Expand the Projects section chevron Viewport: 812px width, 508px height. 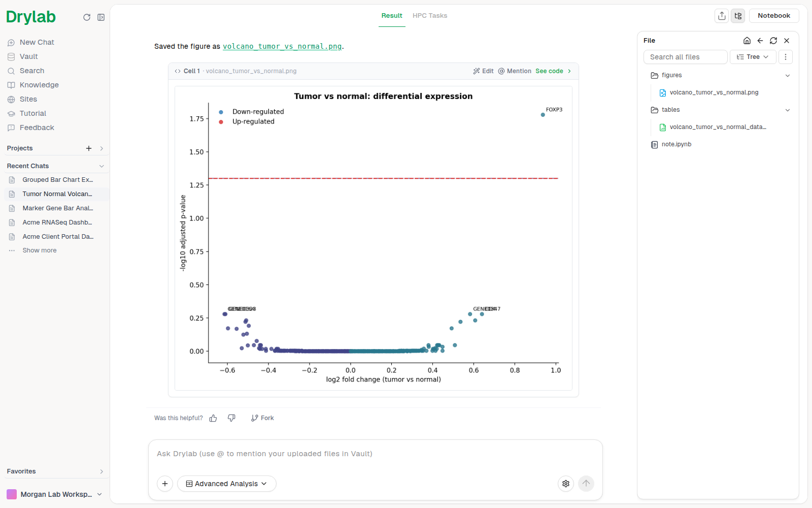(101, 148)
